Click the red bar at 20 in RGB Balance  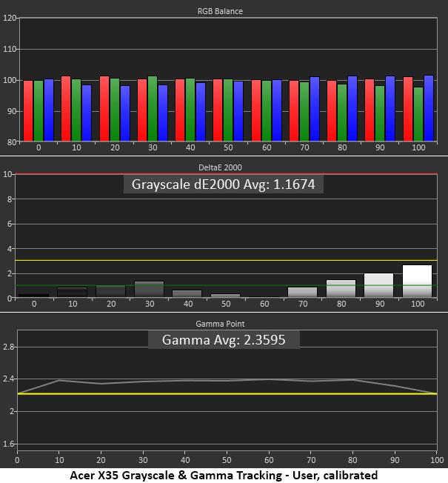click(104, 109)
